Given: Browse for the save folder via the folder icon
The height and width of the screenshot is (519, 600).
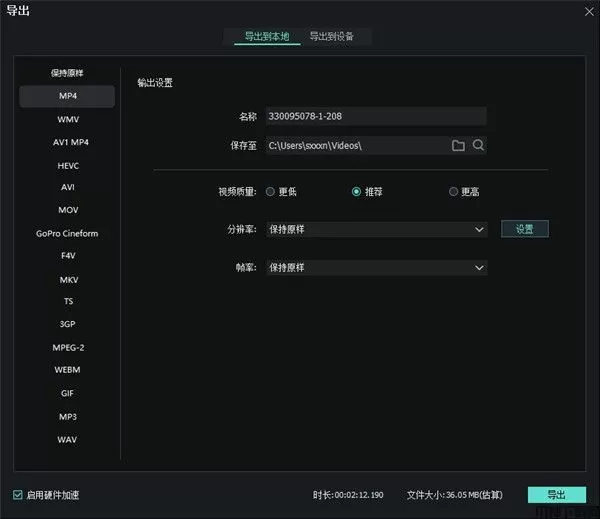Looking at the screenshot, I should 458,145.
